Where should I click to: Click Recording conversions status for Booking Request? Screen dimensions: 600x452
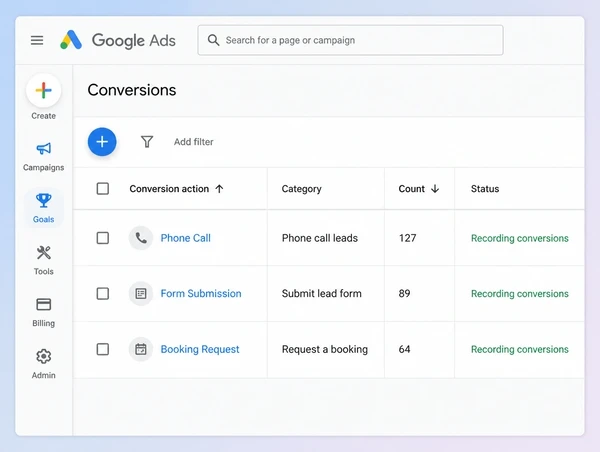click(520, 349)
